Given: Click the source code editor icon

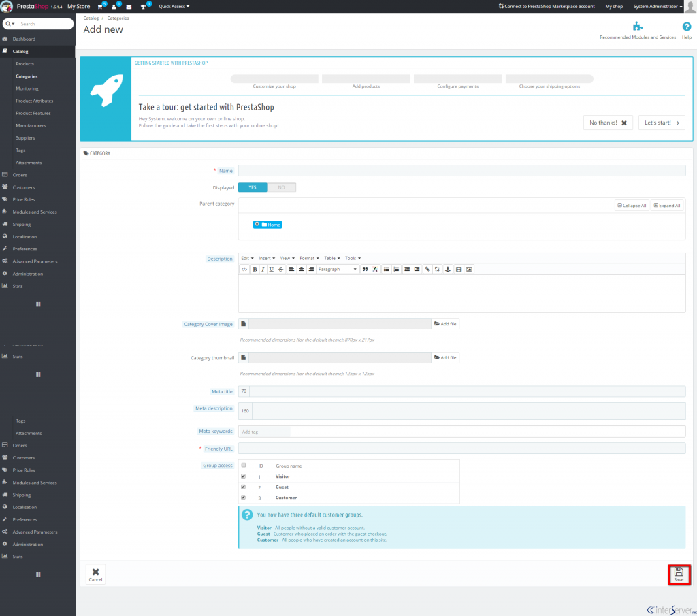Looking at the screenshot, I should [244, 270].
